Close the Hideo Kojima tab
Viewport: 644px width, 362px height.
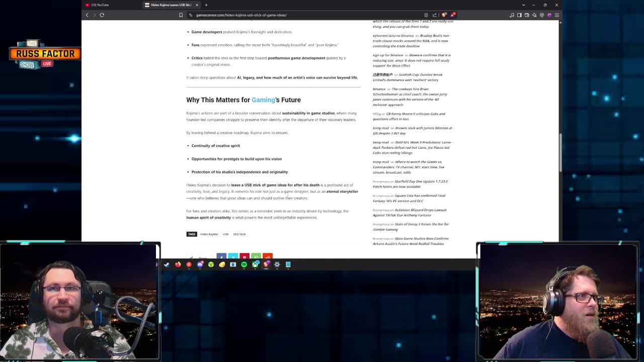pyautogui.click(x=197, y=5)
